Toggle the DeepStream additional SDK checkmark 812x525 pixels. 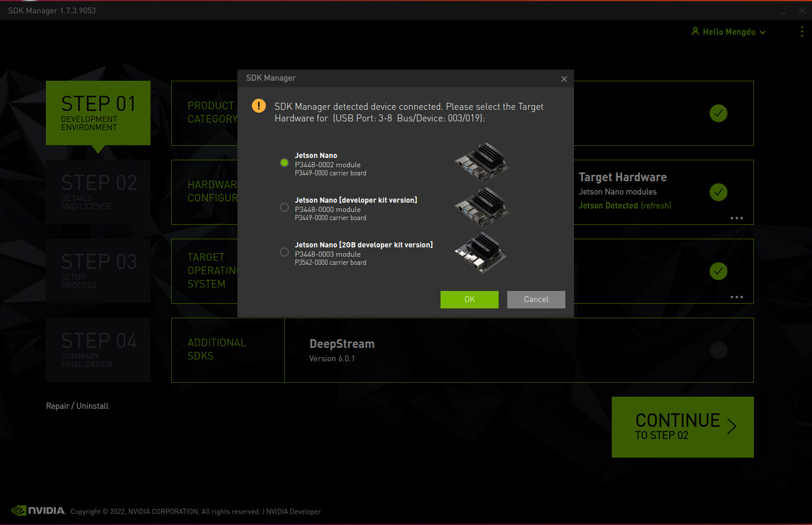tap(719, 350)
